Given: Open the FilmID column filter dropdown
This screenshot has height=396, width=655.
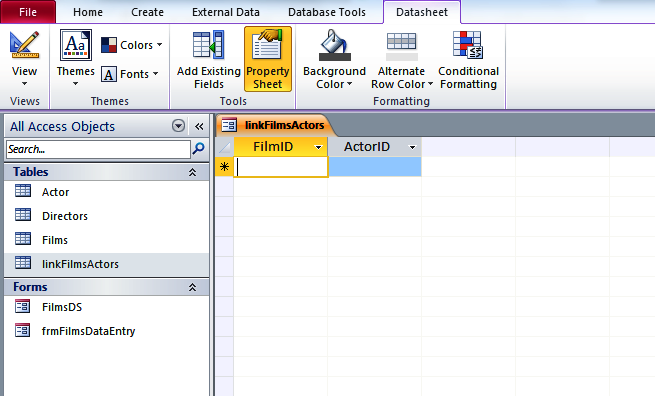Looking at the screenshot, I should click(x=318, y=147).
